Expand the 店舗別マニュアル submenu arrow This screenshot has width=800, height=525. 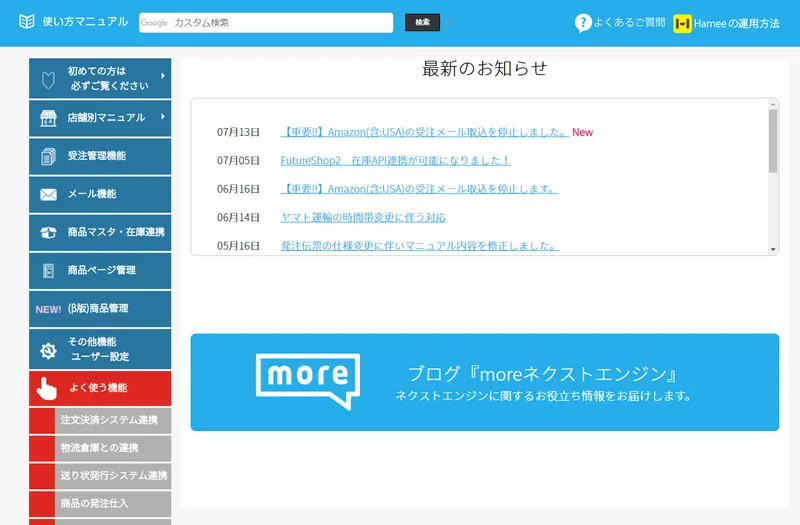tap(163, 117)
